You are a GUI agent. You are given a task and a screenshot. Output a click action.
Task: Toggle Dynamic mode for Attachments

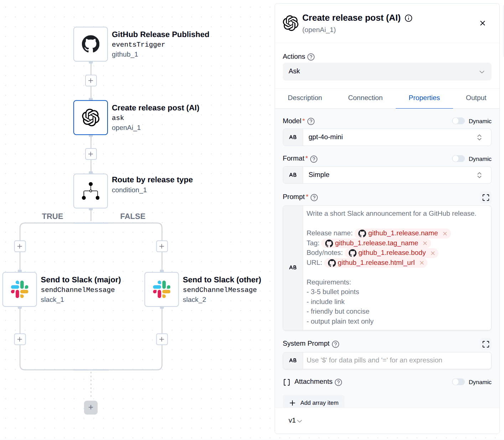point(458,382)
